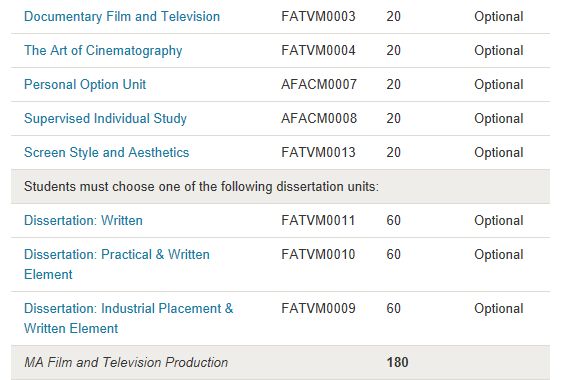Click MA Film and Television Production text
Screen dimensions: 584x380
coord(126,362)
